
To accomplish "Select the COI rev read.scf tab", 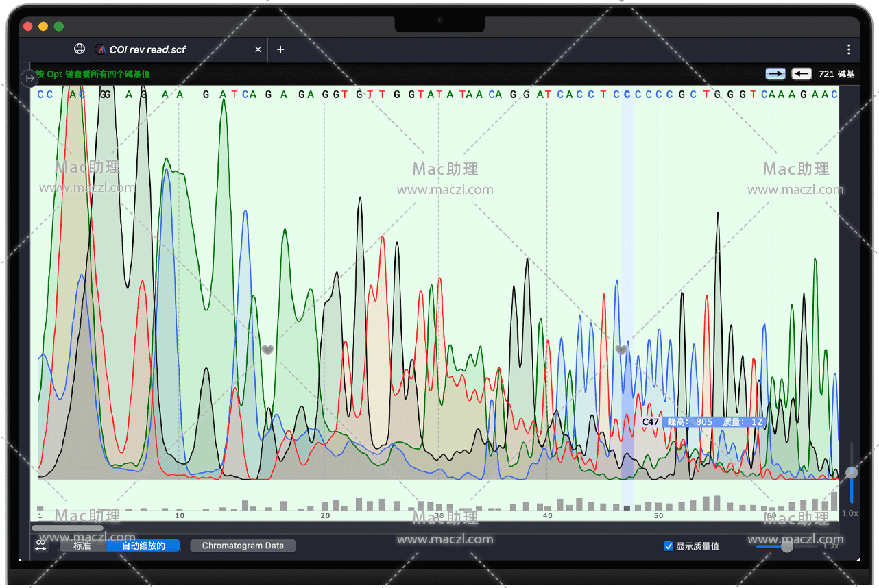I will click(x=147, y=49).
